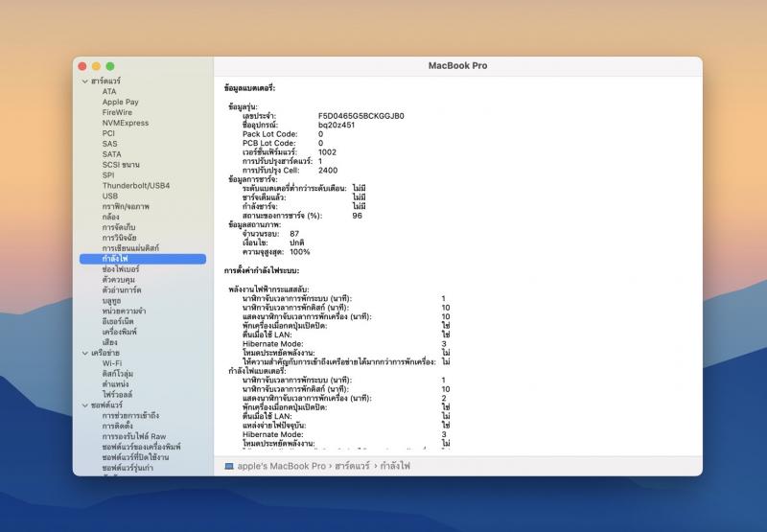Viewport: 767px width, 532px height.
Task: Click the PCB Lot Code label
Action: (269, 143)
